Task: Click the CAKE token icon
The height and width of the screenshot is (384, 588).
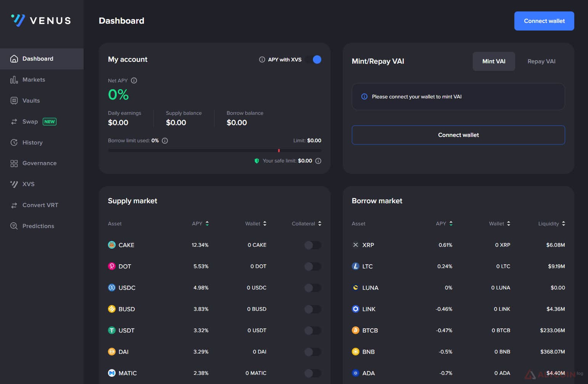Action: click(x=112, y=245)
